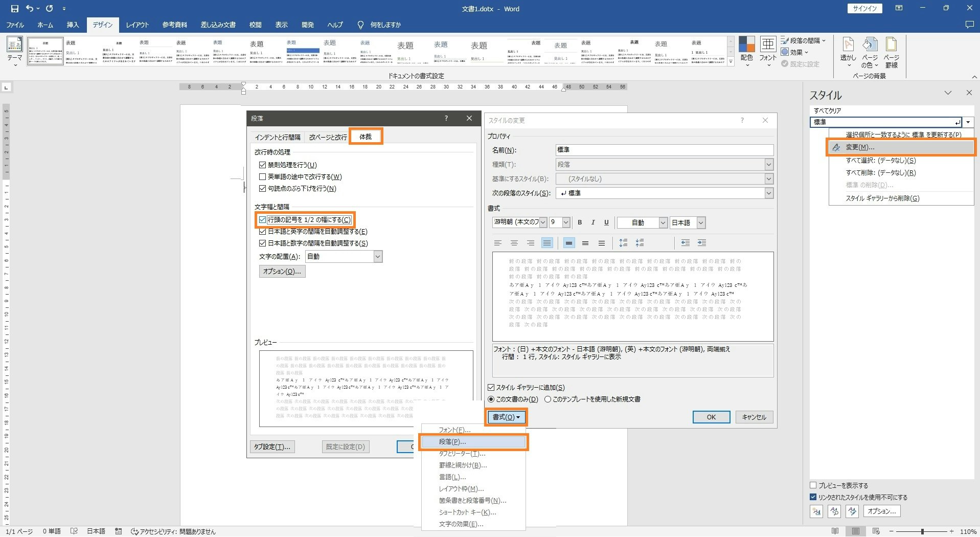980x537 pixels.
Task: Toggle Italic in Modify Style dialog
Action: tap(593, 222)
